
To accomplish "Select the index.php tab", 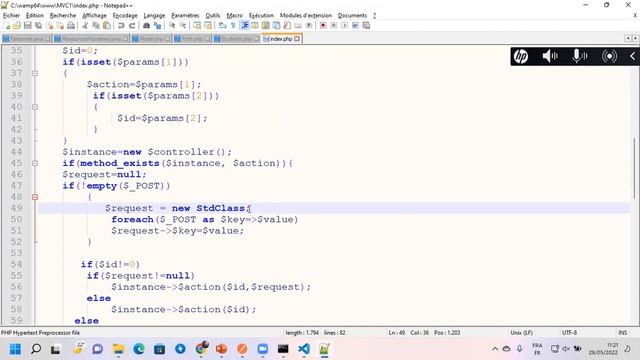I will coord(281,39).
